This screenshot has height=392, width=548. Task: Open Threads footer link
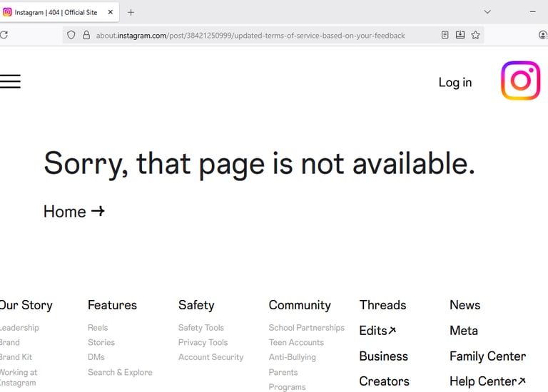382,305
